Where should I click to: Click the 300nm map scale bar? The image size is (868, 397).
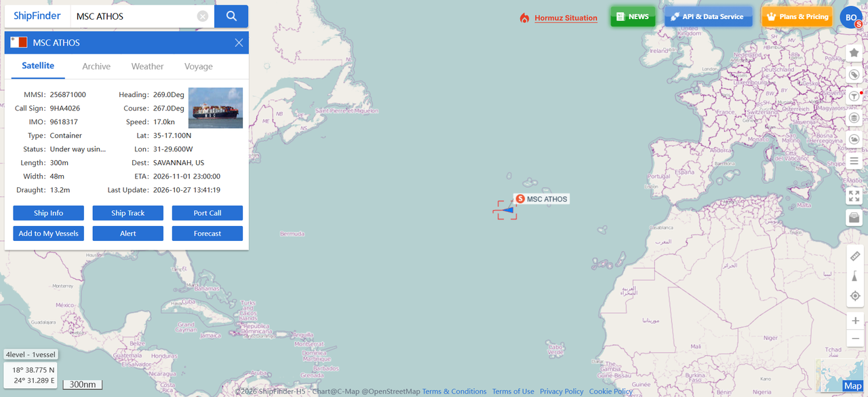(83, 385)
